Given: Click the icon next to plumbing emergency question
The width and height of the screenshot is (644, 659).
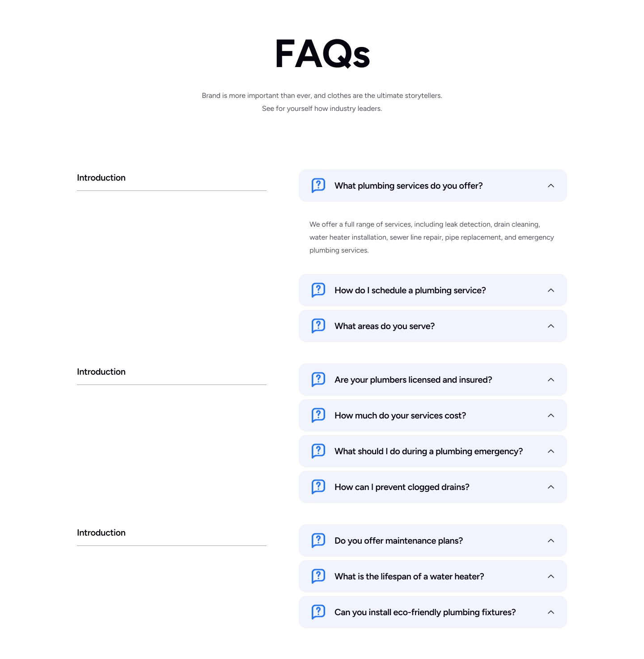Looking at the screenshot, I should (x=318, y=451).
